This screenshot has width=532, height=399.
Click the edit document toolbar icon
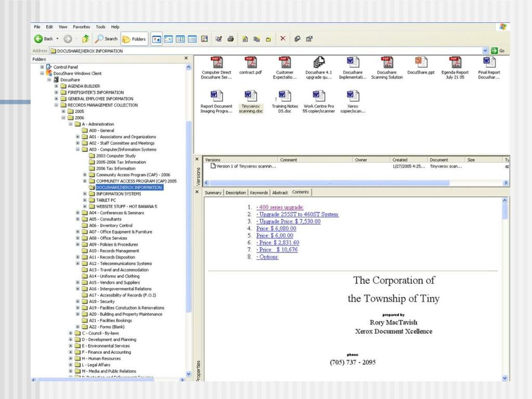pyautogui.click(x=219, y=39)
